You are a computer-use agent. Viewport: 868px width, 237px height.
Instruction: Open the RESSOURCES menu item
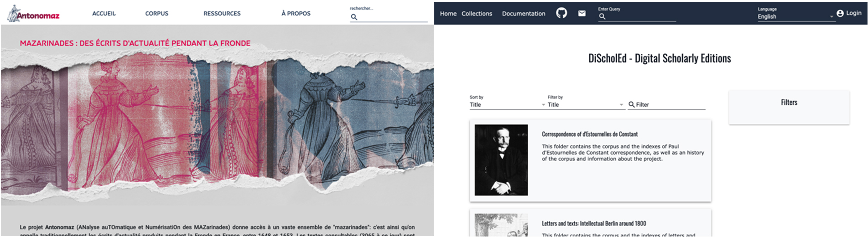click(222, 14)
